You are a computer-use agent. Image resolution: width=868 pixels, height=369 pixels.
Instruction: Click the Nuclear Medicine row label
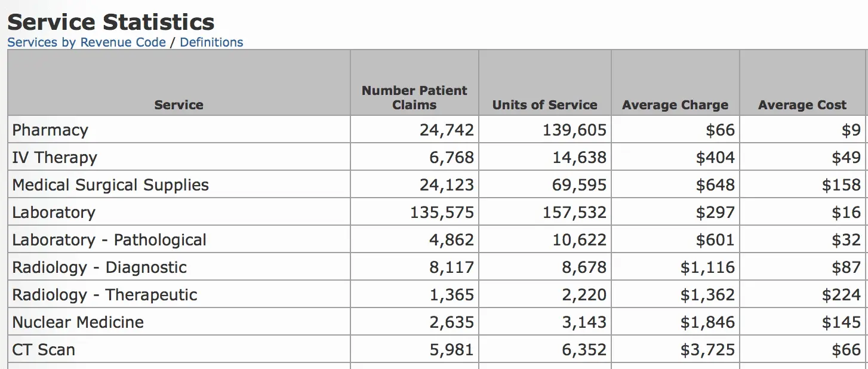pos(78,322)
